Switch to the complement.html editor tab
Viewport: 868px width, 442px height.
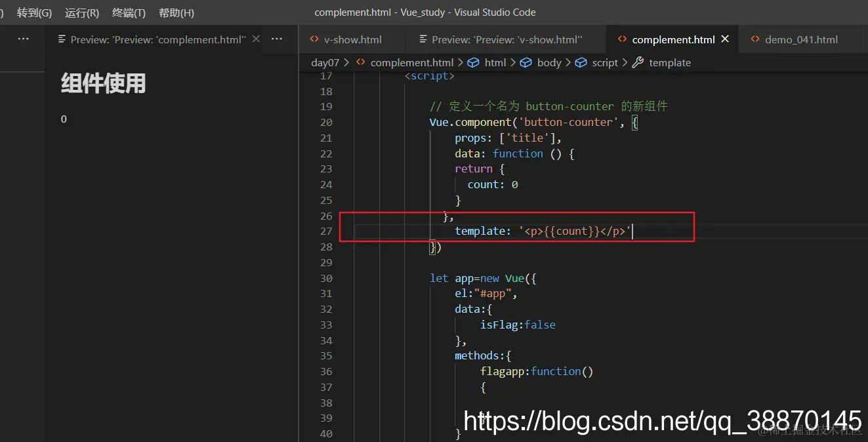[x=673, y=39]
